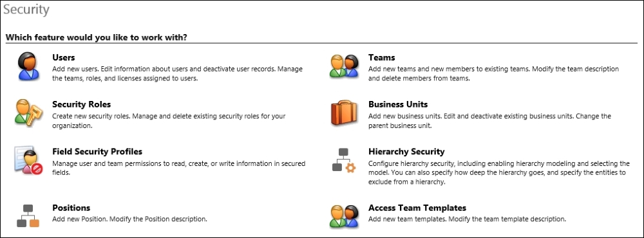Open the Hierarchy Security link

point(406,152)
